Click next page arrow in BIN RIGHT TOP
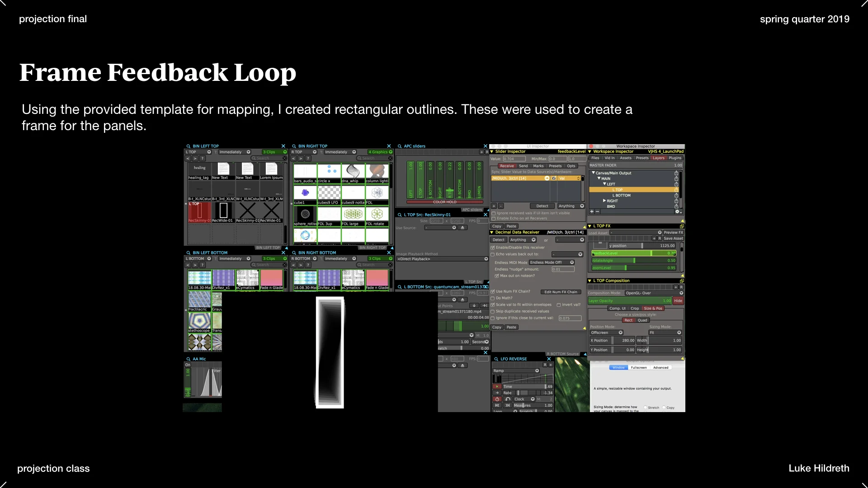This screenshot has height=488, width=868. pos(301,159)
